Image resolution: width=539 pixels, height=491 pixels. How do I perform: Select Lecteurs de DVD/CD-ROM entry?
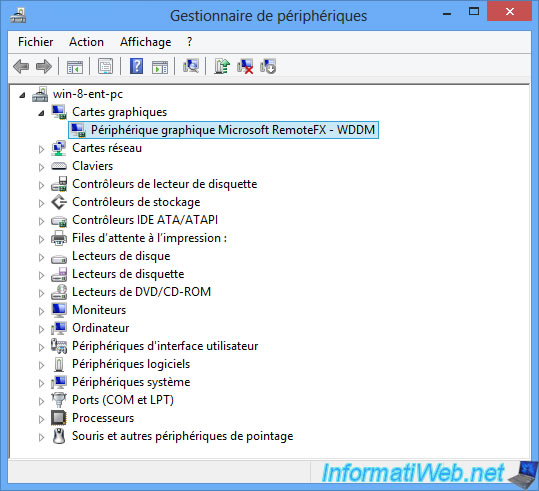click(141, 292)
